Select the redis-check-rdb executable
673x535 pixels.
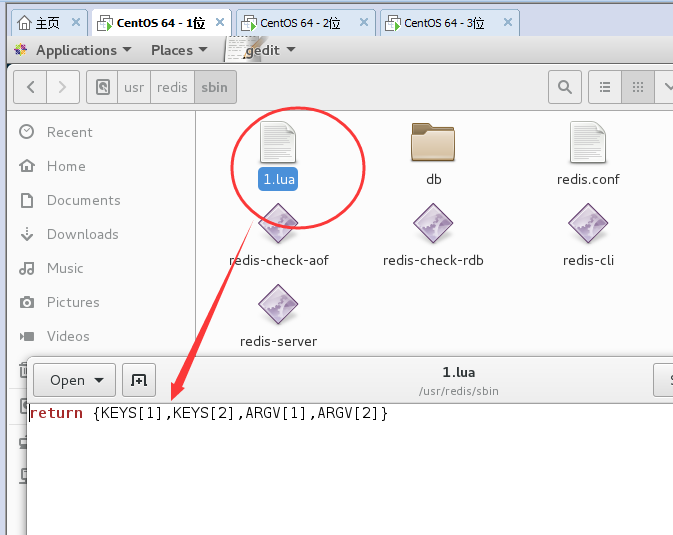point(433,223)
